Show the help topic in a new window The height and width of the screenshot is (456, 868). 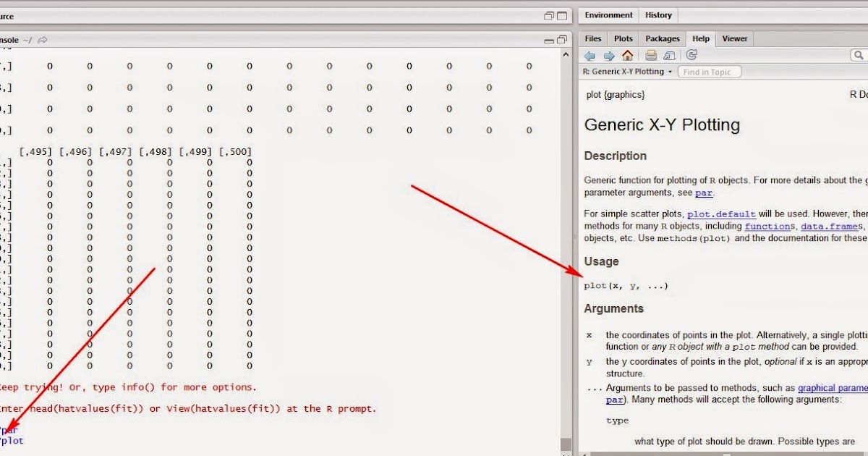(x=669, y=55)
